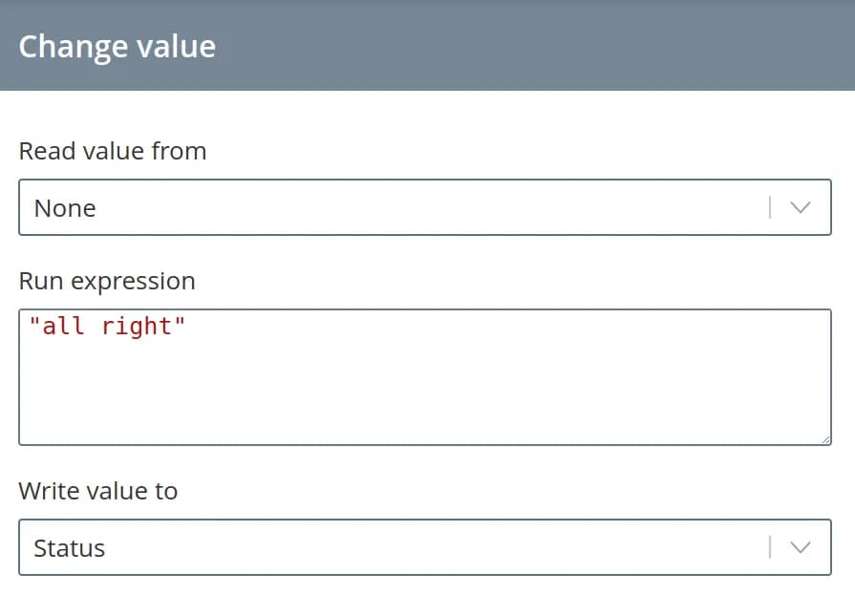Click the chevron arrow in the Status dropdown

point(801,547)
